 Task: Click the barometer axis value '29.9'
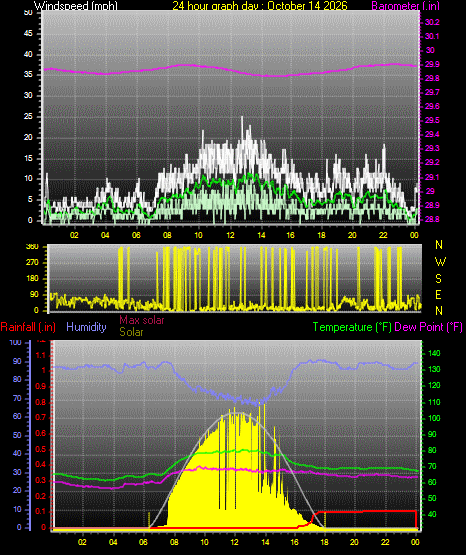[x=432, y=64]
